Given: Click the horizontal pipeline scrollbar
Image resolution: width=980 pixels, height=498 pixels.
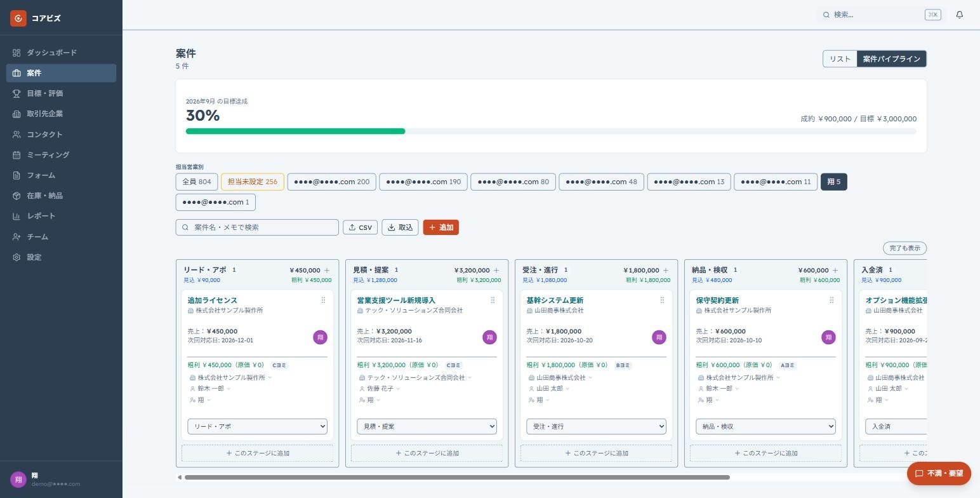Looking at the screenshot, I should [x=457, y=477].
